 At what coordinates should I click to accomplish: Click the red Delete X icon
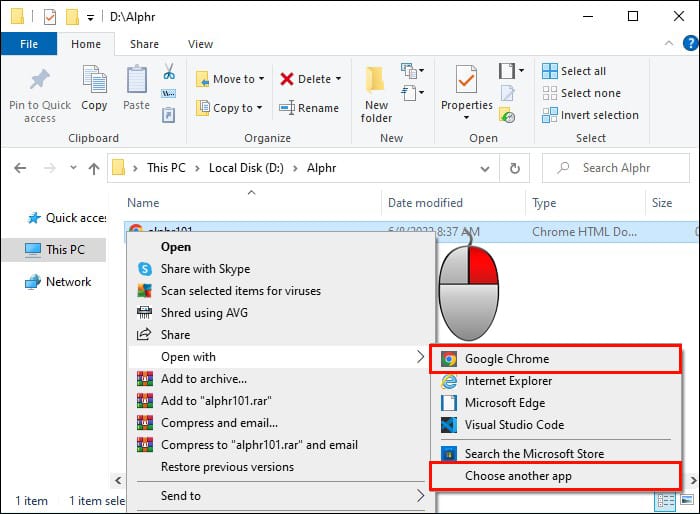point(287,79)
